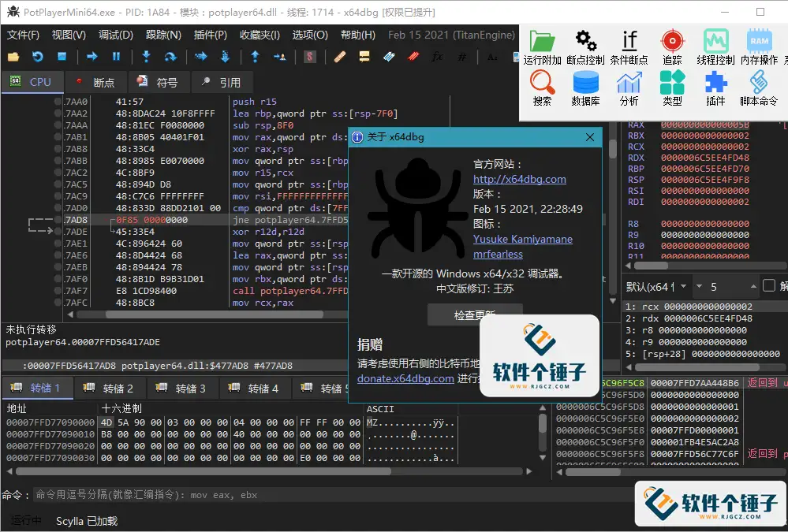Screen dimensions: 788x532
Task: Open the mrfearless link
Action: [x=498, y=255]
